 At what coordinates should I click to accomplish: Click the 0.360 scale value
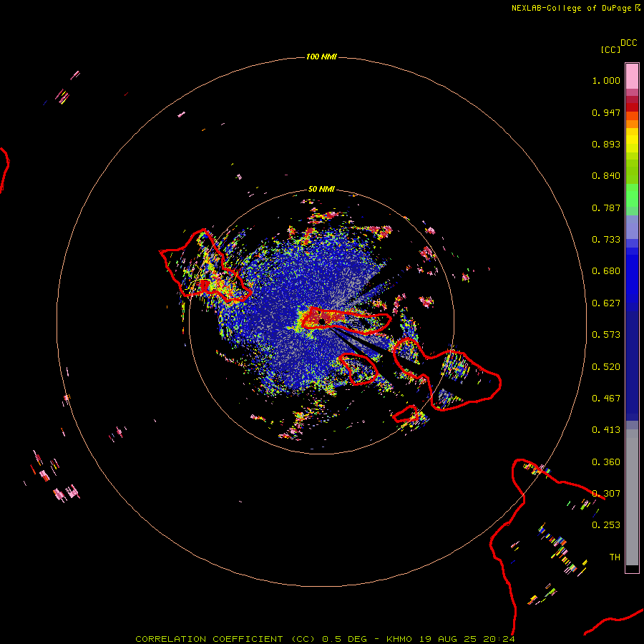pos(606,462)
